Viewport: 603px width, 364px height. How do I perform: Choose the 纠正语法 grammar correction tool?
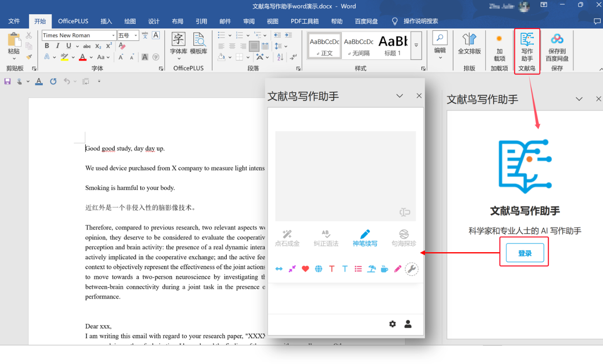pyautogui.click(x=326, y=238)
